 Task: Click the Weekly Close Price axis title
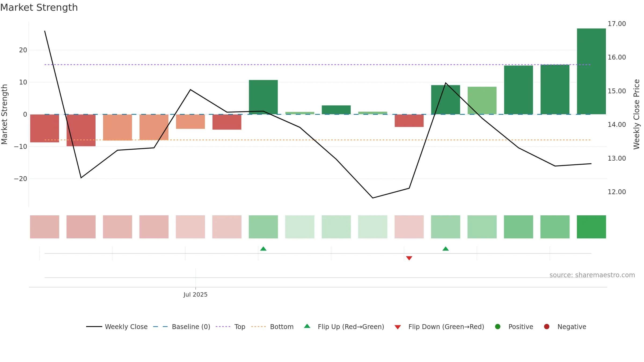636,114
